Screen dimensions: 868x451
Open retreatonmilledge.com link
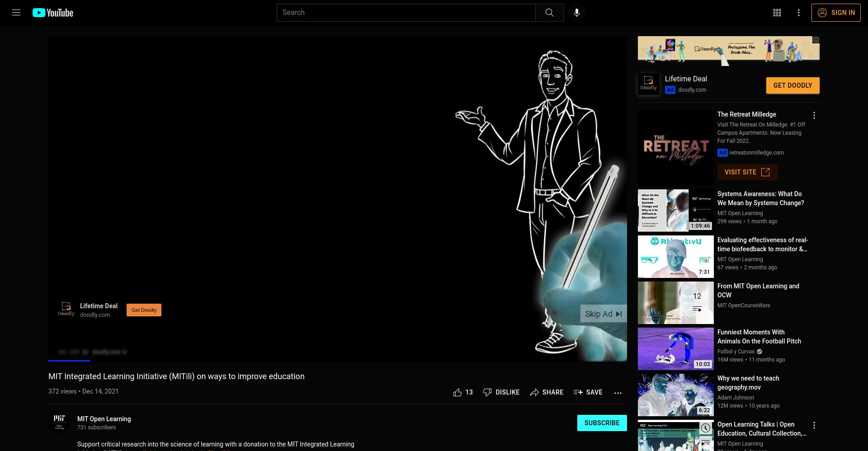point(756,153)
